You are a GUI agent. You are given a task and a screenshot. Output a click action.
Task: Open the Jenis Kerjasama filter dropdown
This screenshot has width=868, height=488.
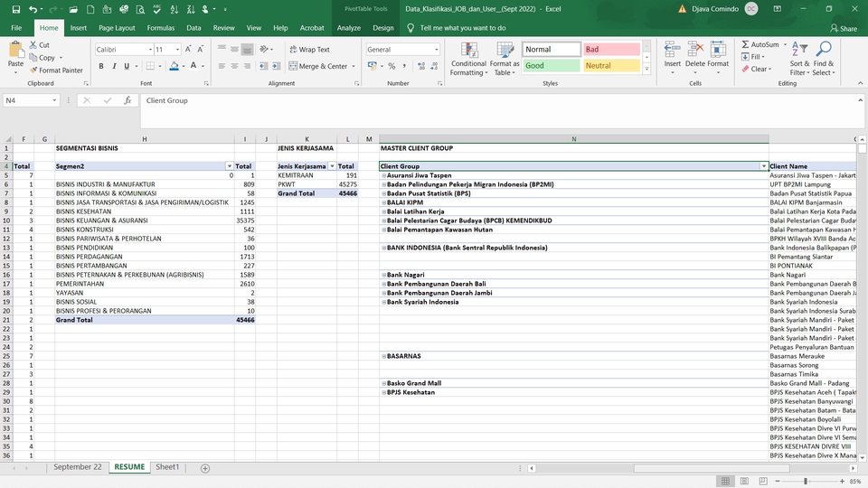point(332,166)
